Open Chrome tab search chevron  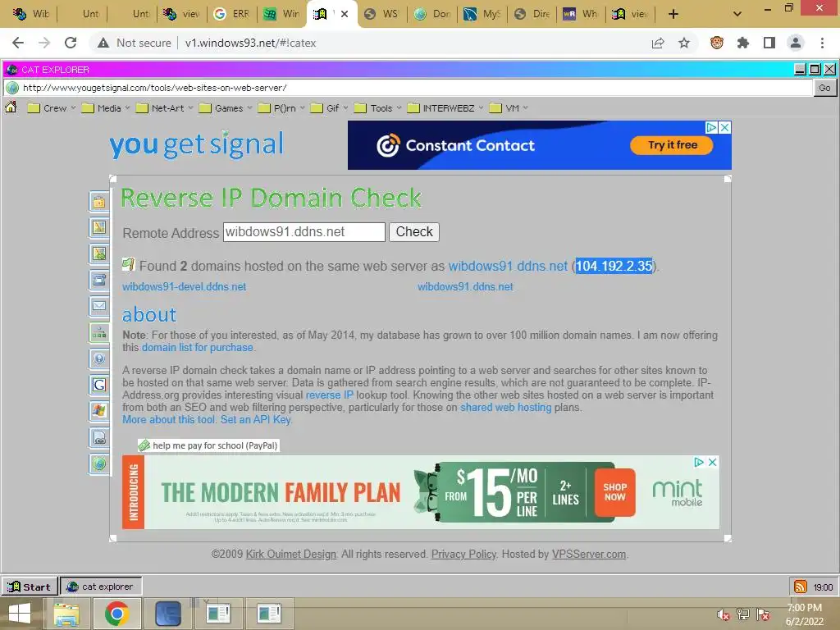(737, 14)
